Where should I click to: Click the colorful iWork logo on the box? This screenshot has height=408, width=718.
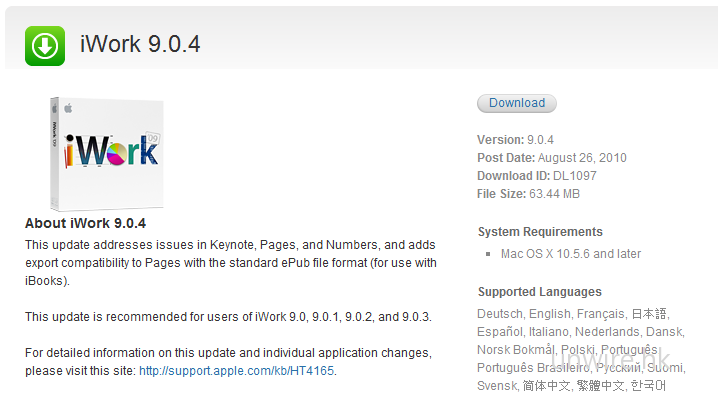point(111,151)
